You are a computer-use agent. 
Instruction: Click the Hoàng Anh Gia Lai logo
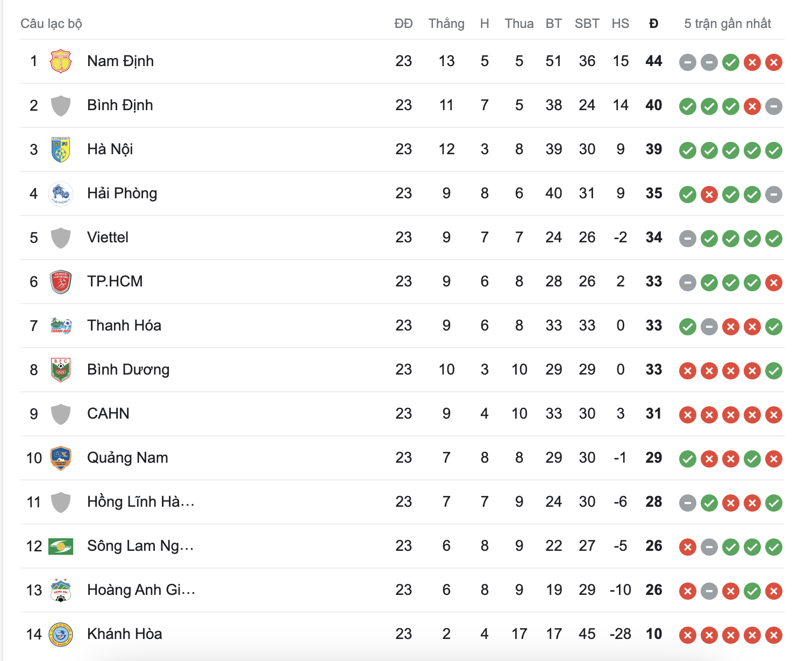click(x=61, y=590)
